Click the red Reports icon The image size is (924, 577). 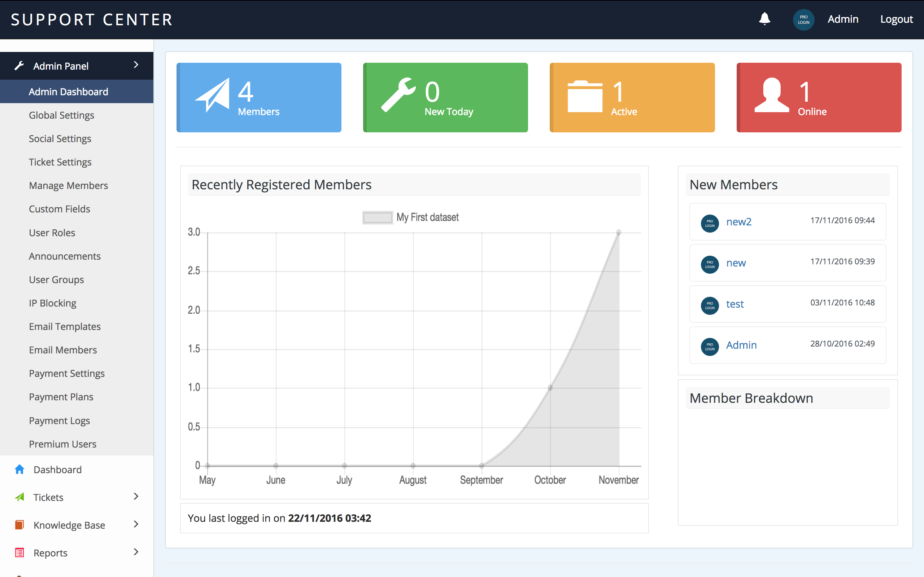tap(19, 552)
